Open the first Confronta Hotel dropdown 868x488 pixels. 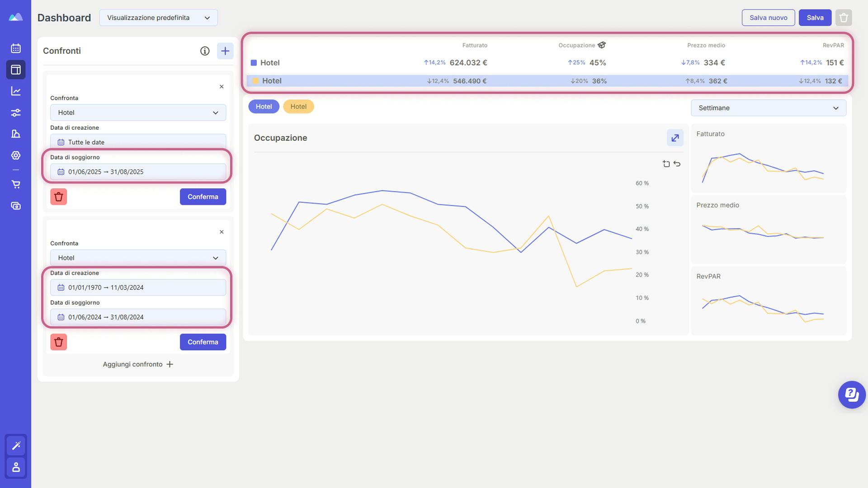tap(138, 113)
